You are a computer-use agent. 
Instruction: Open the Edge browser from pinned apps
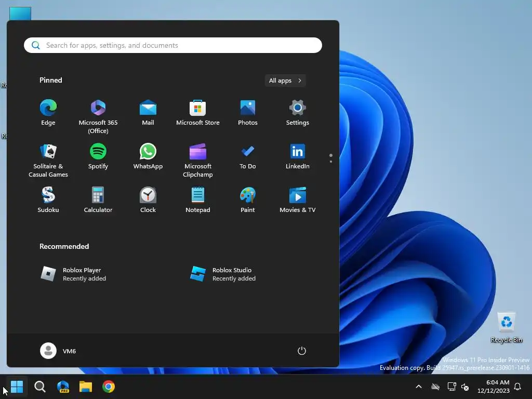[x=48, y=113]
